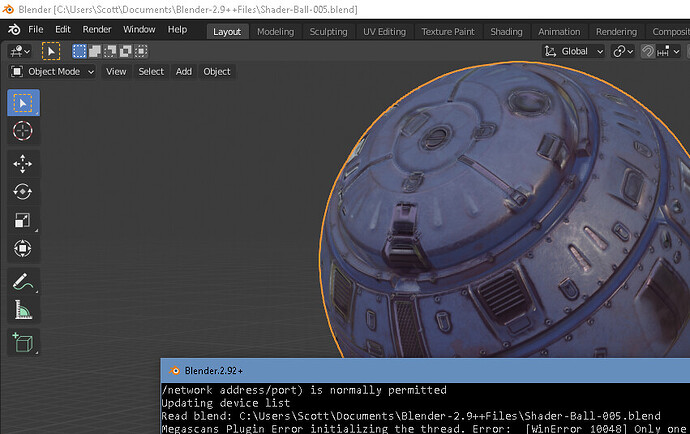Image resolution: width=690 pixels, height=434 pixels.
Task: Switch to the Sculpting workspace tab
Action: tap(328, 32)
